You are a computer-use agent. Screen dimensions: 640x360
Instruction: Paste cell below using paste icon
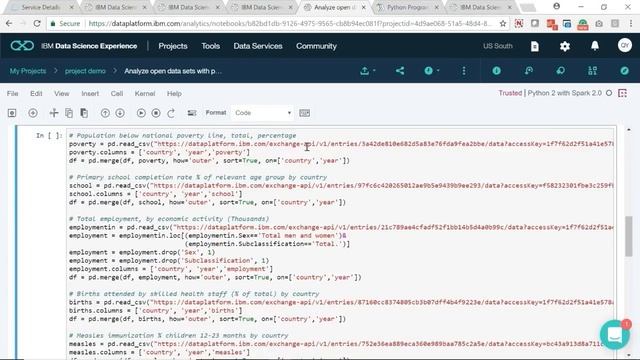[x=84, y=113]
